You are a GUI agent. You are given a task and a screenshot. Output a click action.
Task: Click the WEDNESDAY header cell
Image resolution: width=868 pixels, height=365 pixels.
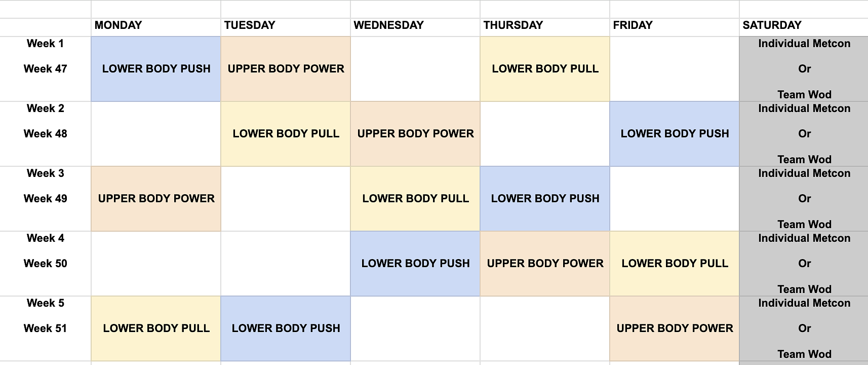tap(415, 25)
